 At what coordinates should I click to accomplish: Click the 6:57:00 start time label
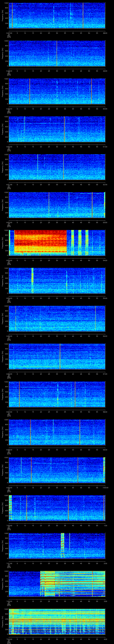pyautogui.click(x=9, y=412)
